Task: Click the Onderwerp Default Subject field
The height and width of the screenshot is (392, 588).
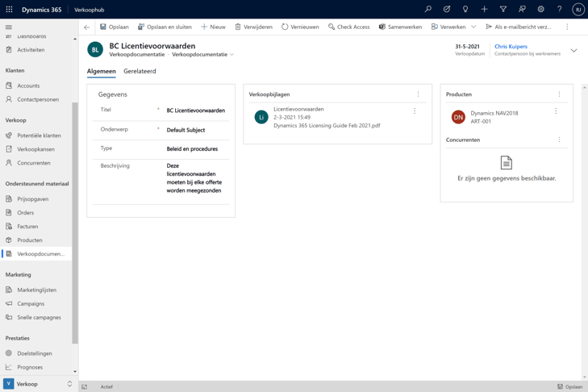Action: pyautogui.click(x=186, y=130)
